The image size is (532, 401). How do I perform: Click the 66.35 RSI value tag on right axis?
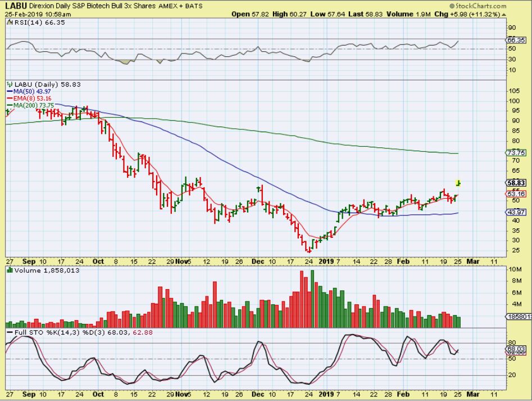pyautogui.click(x=516, y=40)
